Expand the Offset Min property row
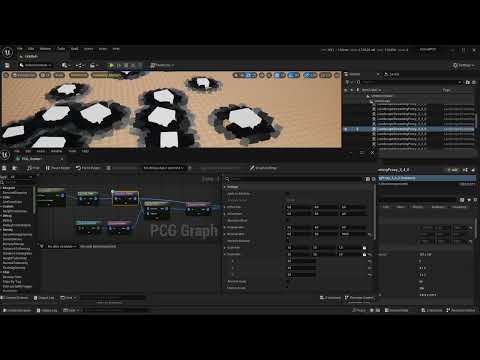This screenshot has height=360, width=480. point(225,207)
